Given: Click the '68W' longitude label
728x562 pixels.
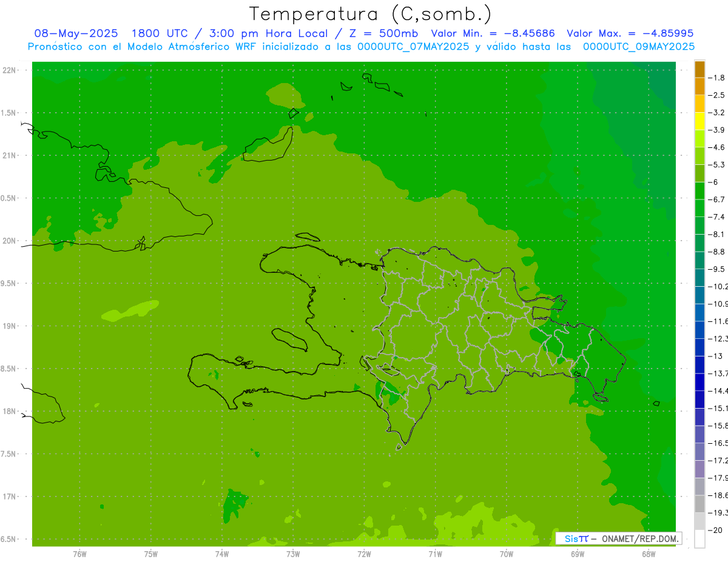Looking at the screenshot, I should click(649, 554).
